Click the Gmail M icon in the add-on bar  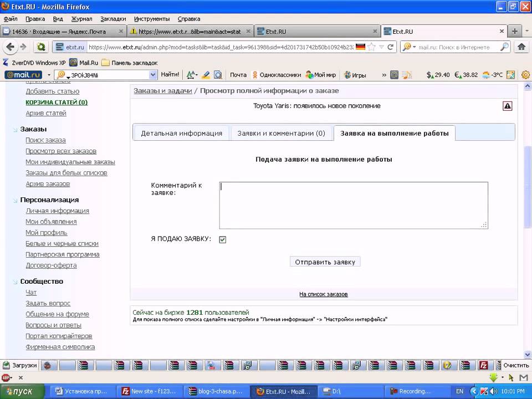pos(524,377)
